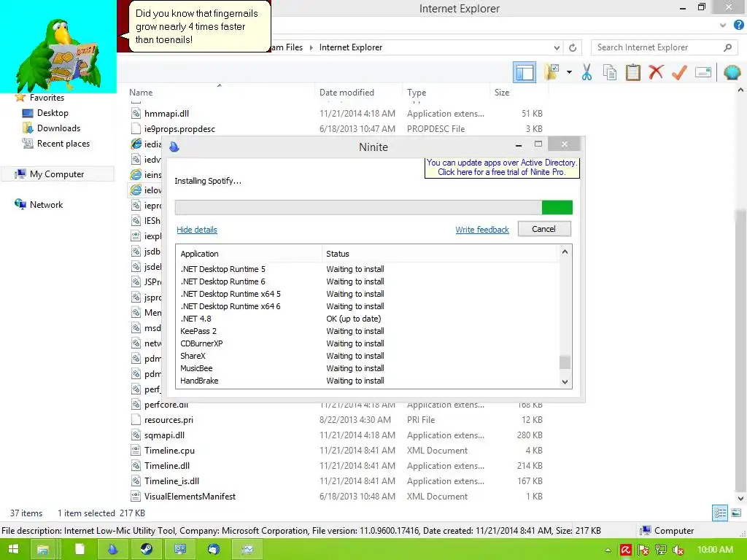This screenshot has height=560, width=747.
Task: Sort by the Size column header
Action: point(502,93)
